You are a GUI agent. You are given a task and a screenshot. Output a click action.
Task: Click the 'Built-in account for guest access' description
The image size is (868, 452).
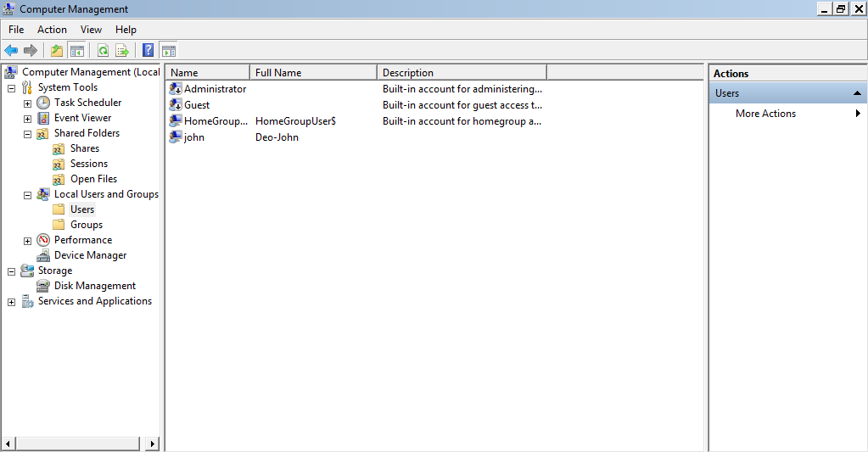click(x=462, y=105)
